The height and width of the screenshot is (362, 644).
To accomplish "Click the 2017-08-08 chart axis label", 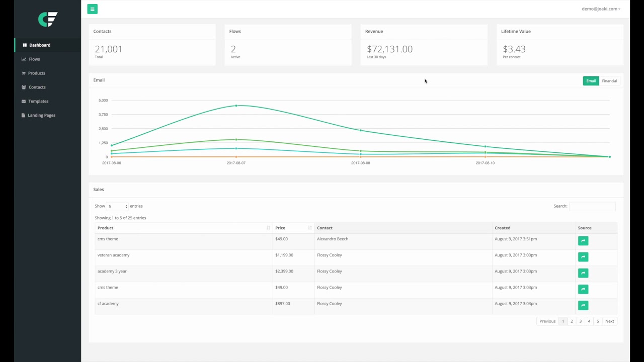I will point(360,163).
